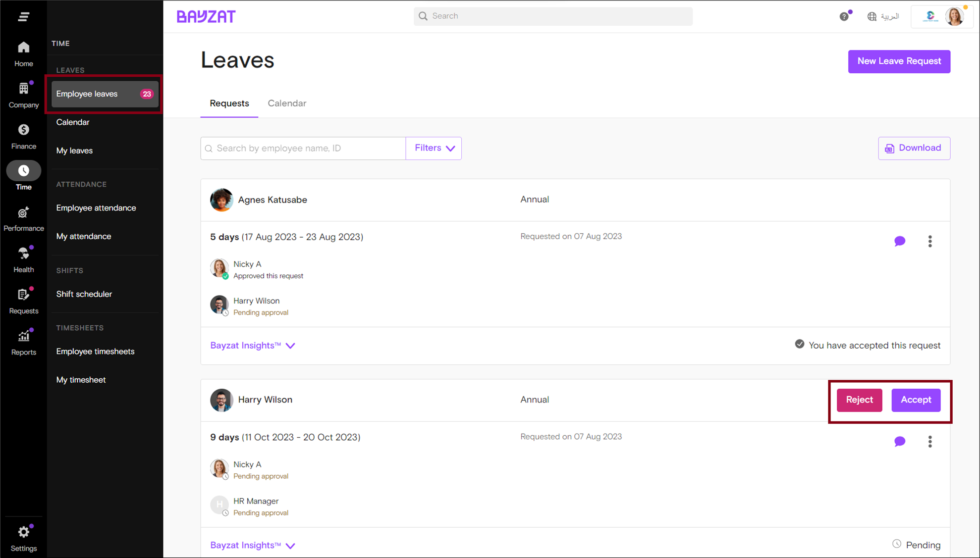Open comments on Agnes Katusabe's leave request
980x558 pixels.
tap(900, 241)
